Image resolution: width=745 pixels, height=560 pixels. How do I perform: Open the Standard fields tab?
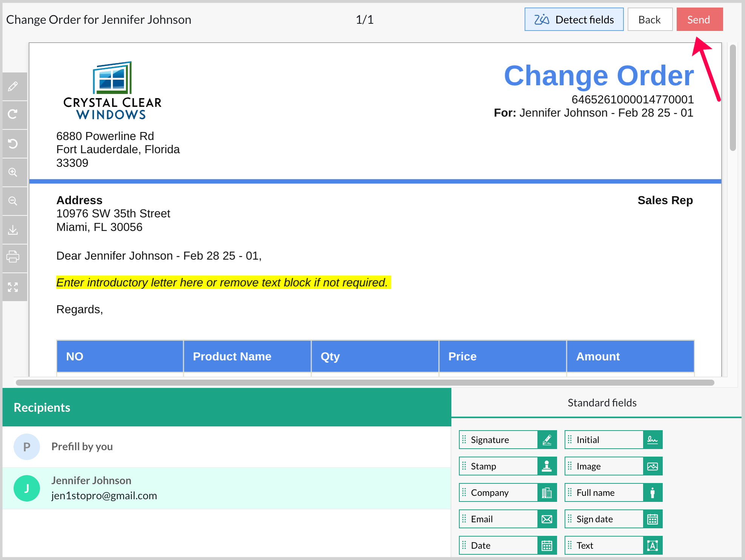tap(602, 403)
